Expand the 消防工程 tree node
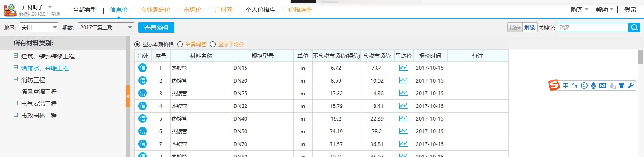The width and height of the screenshot is (644, 157). (x=16, y=79)
